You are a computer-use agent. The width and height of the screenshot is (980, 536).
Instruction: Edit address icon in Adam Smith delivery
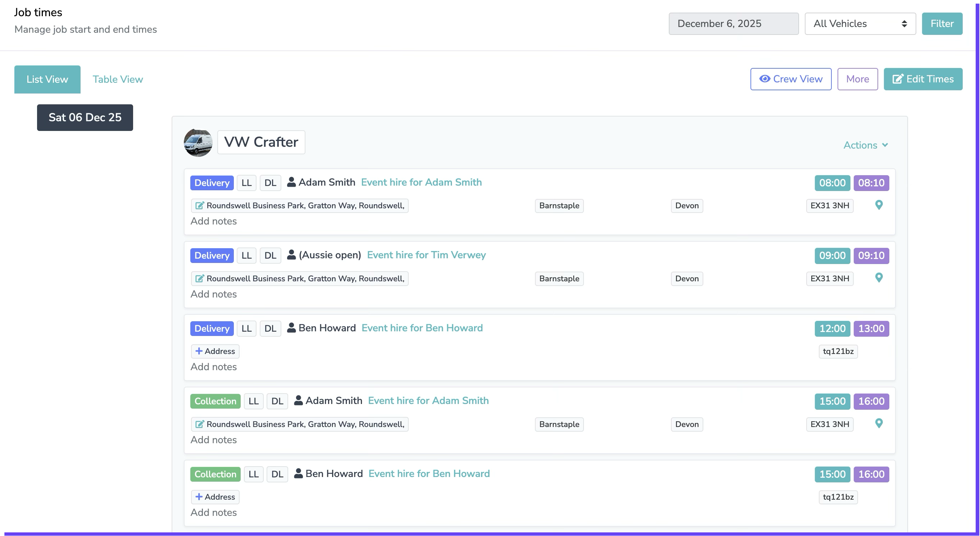tap(199, 206)
